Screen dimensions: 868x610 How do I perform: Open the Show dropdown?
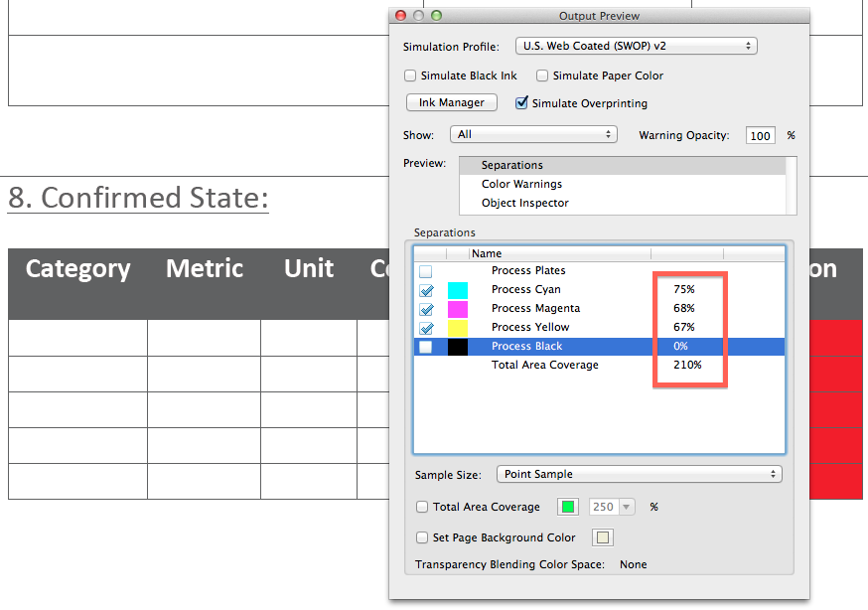tap(533, 134)
